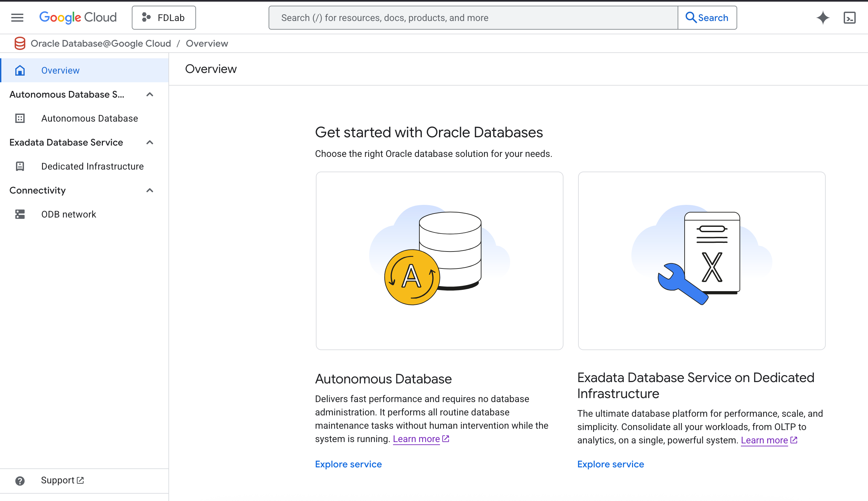Click the Autonomous Database card heading

click(383, 379)
